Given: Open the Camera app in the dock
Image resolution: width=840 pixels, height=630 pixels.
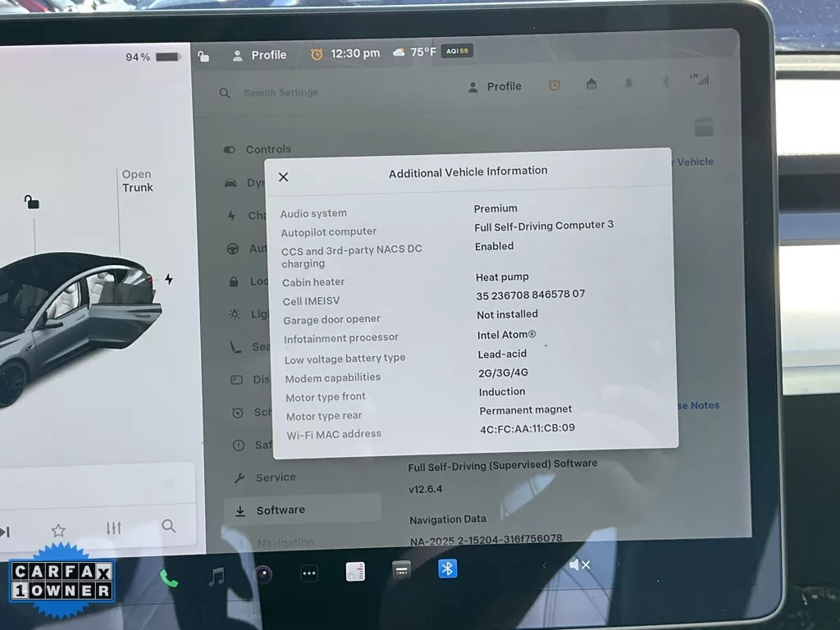Looking at the screenshot, I should click(262, 574).
